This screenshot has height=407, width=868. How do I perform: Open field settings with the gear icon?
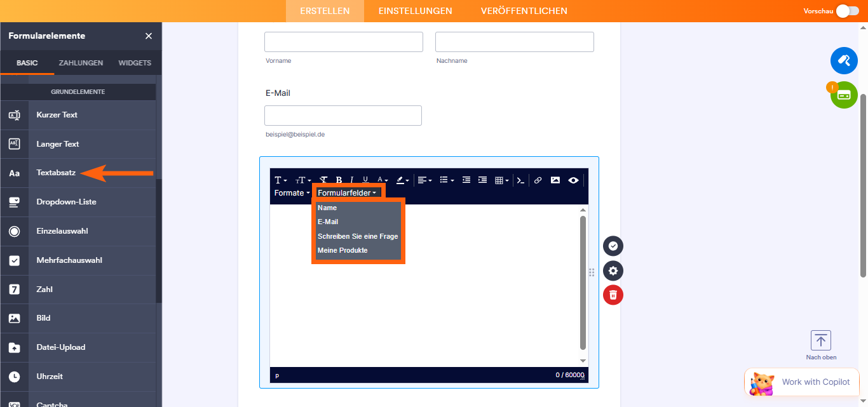click(613, 271)
